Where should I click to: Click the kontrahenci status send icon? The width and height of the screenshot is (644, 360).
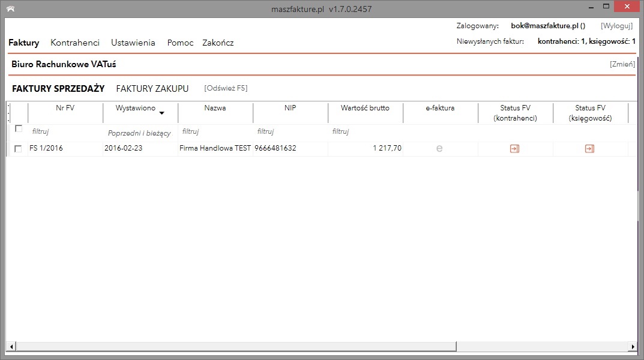point(514,149)
